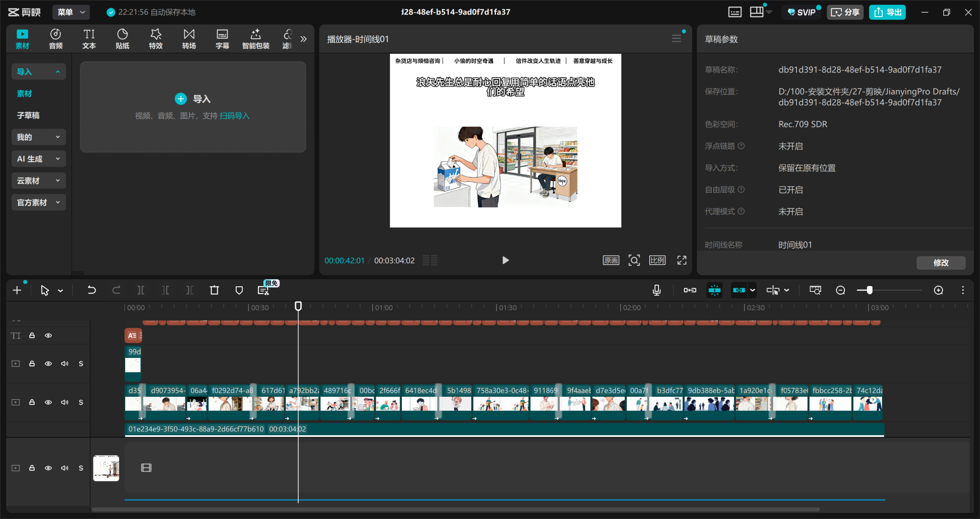
Task: Toggle the auto-snap button in timeline toolbar
Action: click(714, 290)
